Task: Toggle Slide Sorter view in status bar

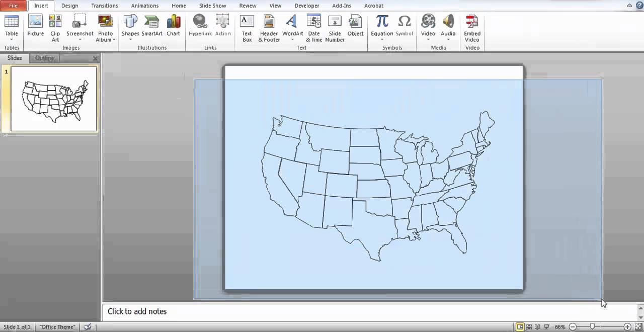Action: point(529,327)
